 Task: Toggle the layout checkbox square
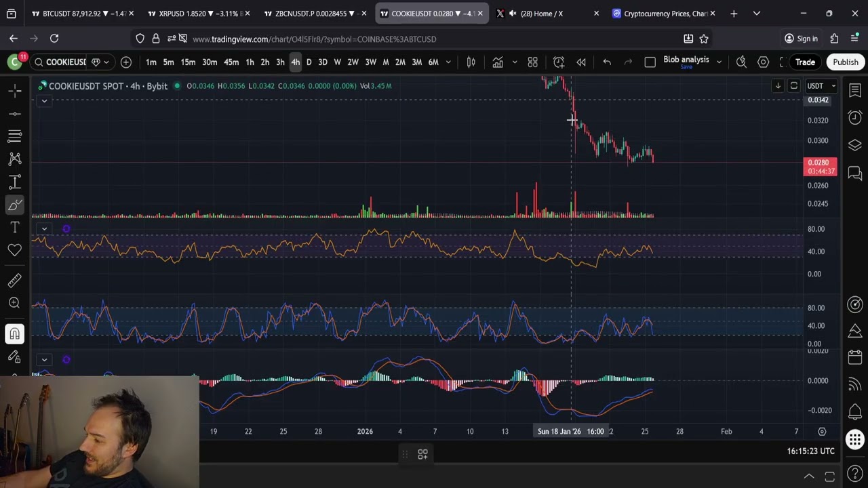point(650,62)
